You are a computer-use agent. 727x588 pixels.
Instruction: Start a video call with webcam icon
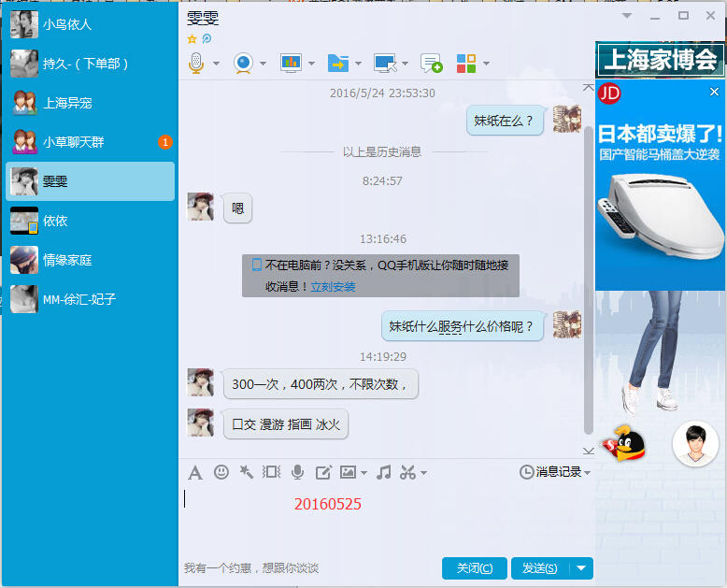pyautogui.click(x=243, y=63)
